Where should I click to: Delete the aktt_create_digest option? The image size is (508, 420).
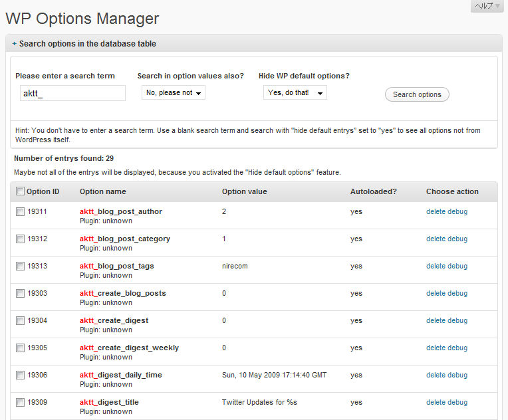[x=436, y=320]
